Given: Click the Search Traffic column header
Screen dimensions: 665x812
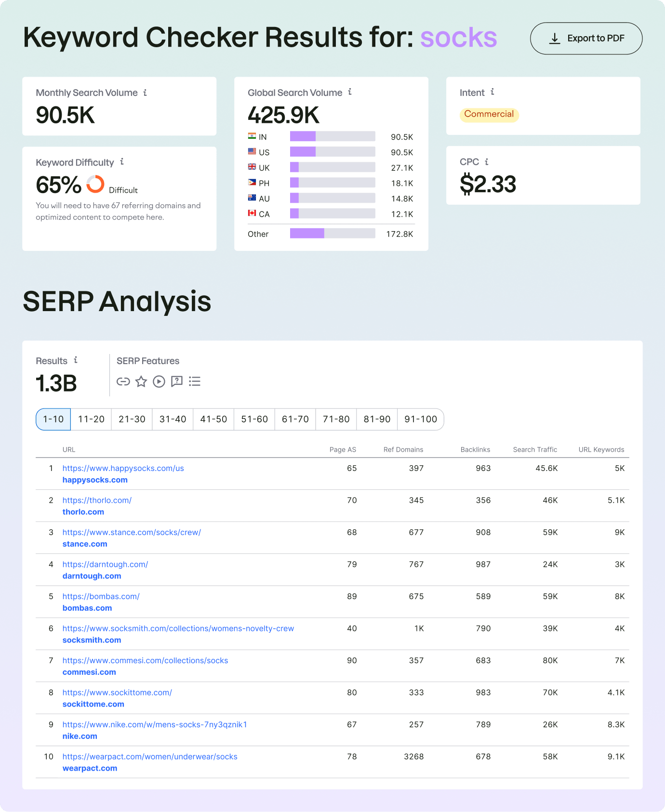Looking at the screenshot, I should point(535,450).
